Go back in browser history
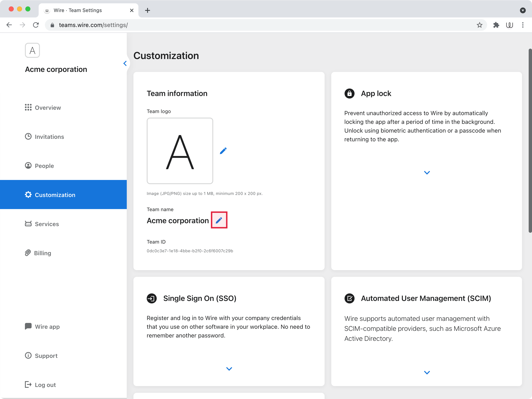The height and width of the screenshot is (399, 532). pos(9,25)
